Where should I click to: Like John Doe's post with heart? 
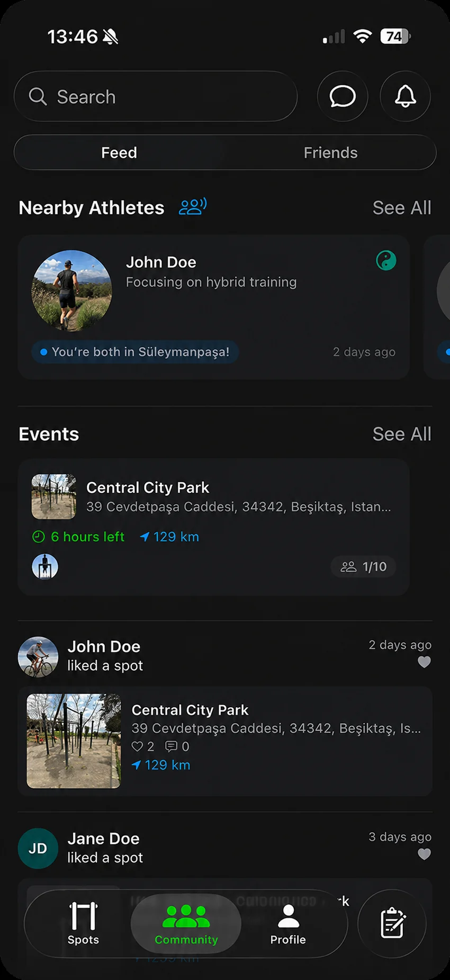pyautogui.click(x=424, y=662)
